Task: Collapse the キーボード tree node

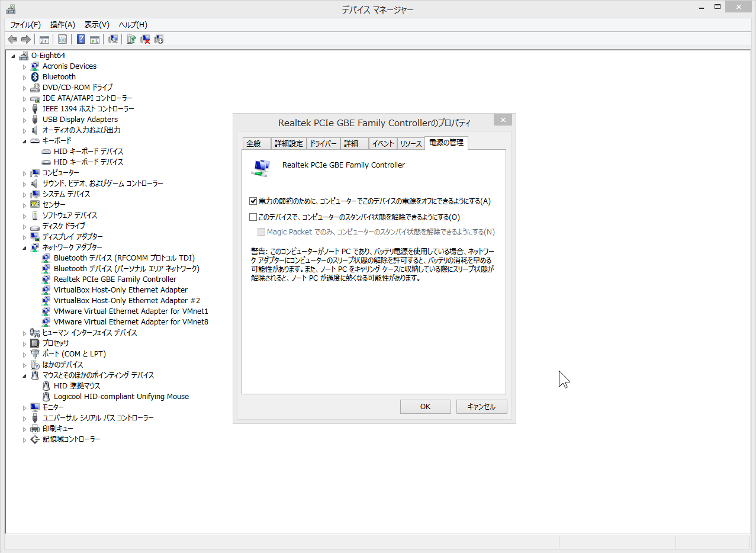Action: click(24, 141)
